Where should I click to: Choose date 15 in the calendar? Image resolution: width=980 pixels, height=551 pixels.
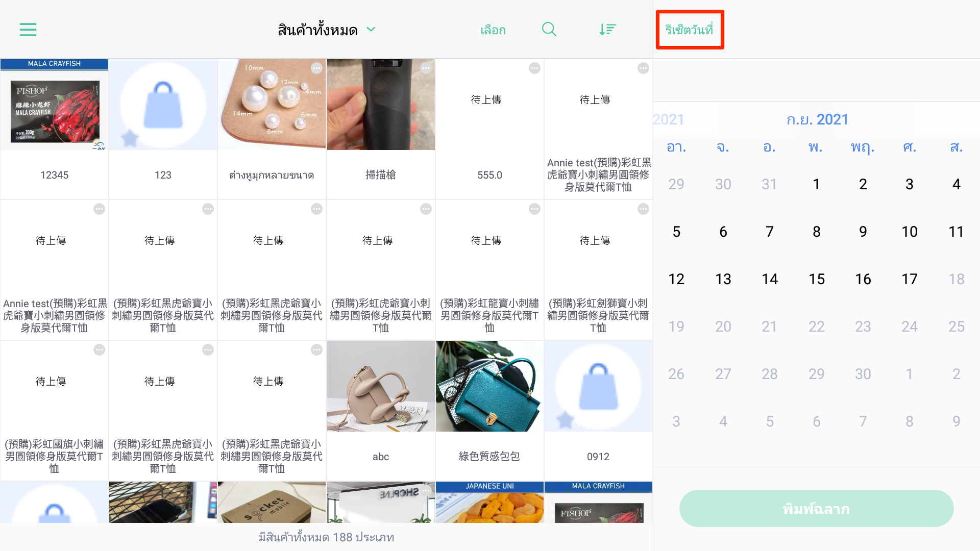[x=816, y=279]
